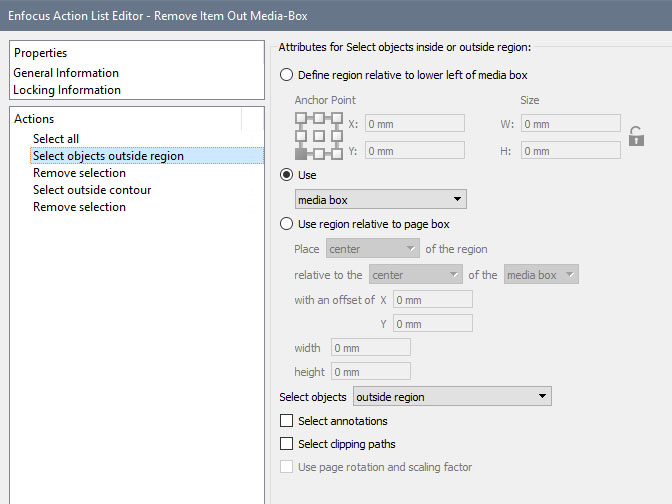672x504 pixels.
Task: Open the media box dropdown under Use
Action: point(381,200)
